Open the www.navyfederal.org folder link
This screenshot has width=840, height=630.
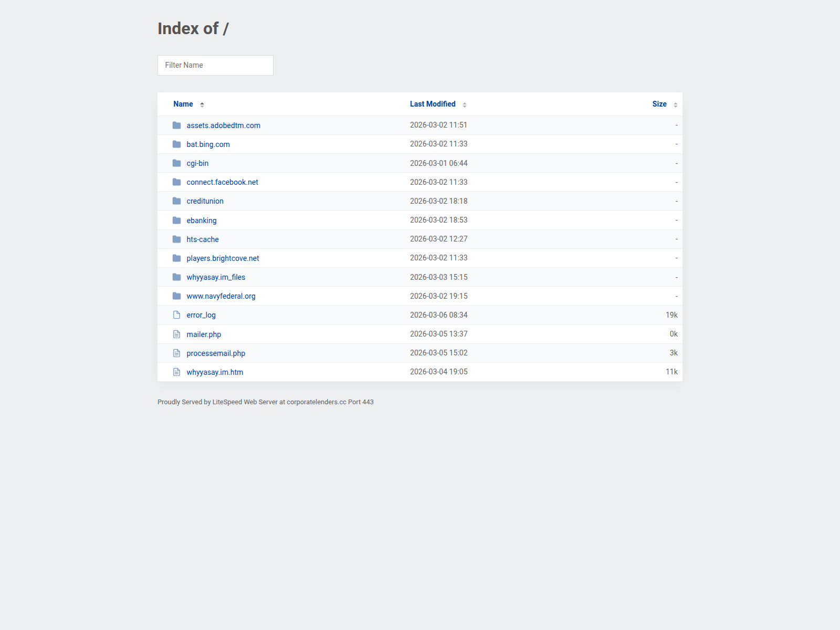coord(221,296)
